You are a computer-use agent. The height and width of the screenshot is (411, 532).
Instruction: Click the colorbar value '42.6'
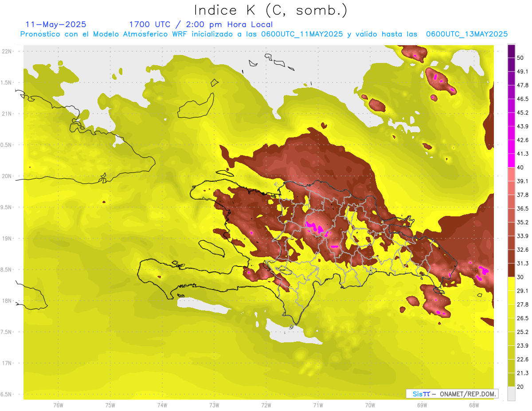(x=523, y=140)
